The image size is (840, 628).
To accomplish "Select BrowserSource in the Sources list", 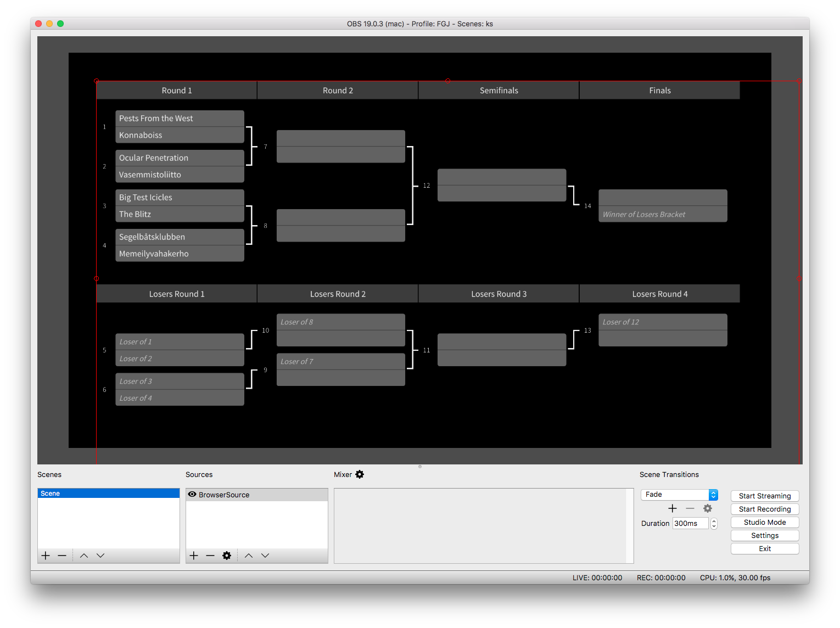I will [223, 494].
